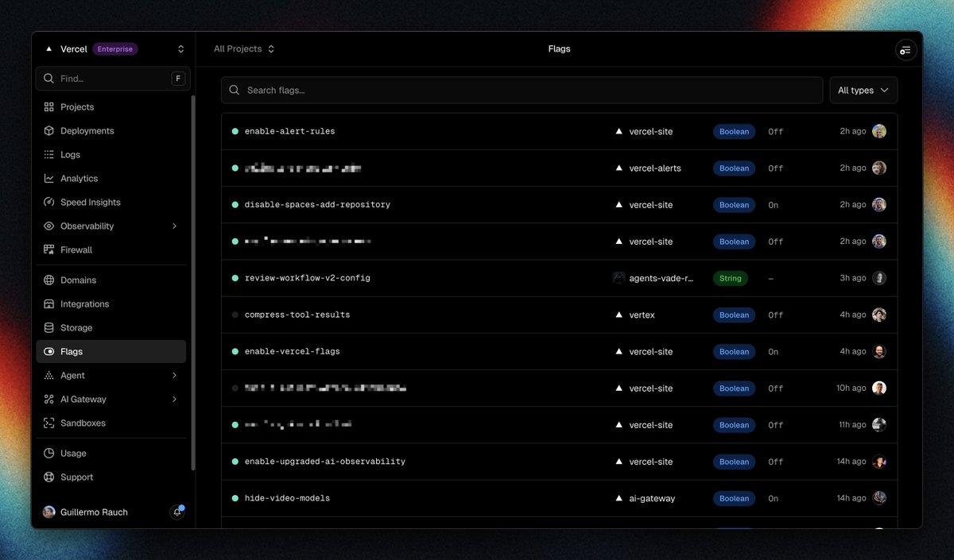
Task: Click the agents-vade-r project icon
Action: pyautogui.click(x=619, y=278)
